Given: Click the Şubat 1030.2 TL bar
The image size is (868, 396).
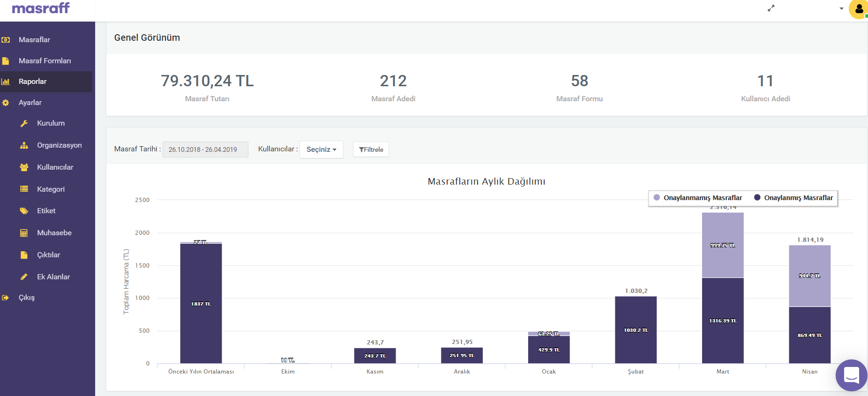Looking at the screenshot, I should (636, 330).
